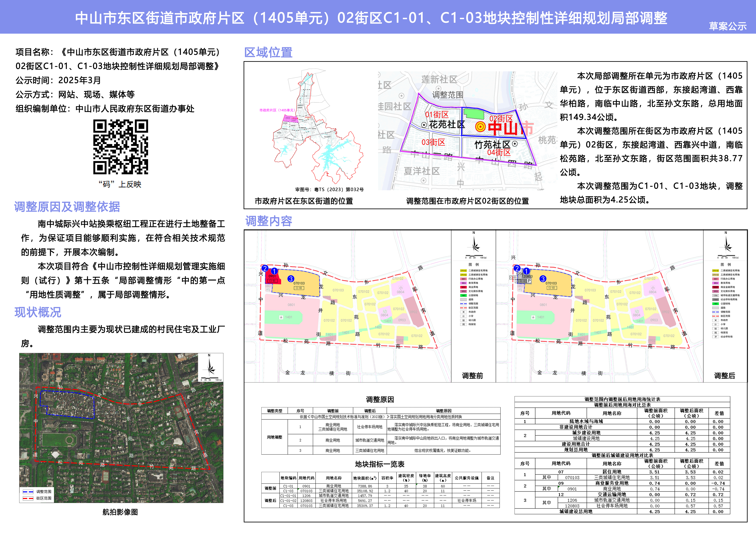Click blue circle marker 2 on the 调整前 map

265,268
